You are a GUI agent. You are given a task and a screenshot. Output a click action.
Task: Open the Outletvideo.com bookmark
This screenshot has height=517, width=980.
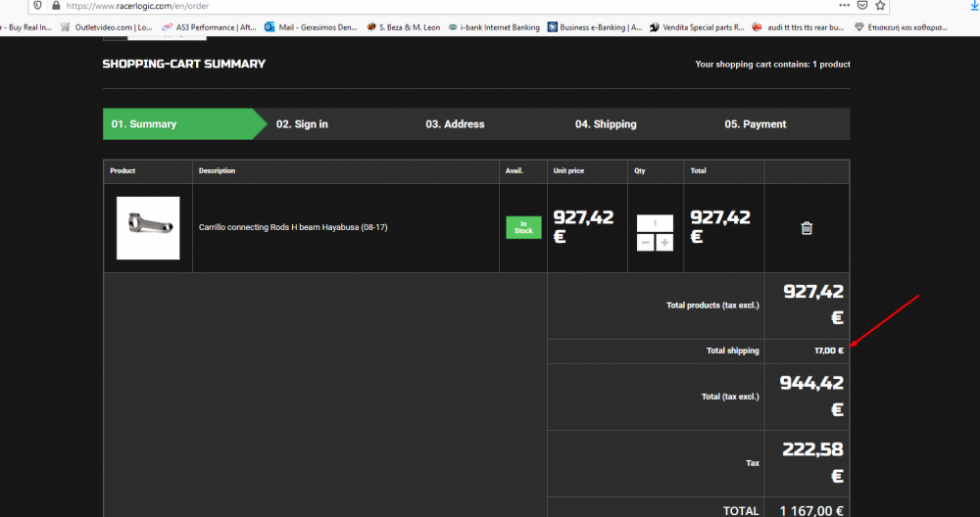click(106, 27)
